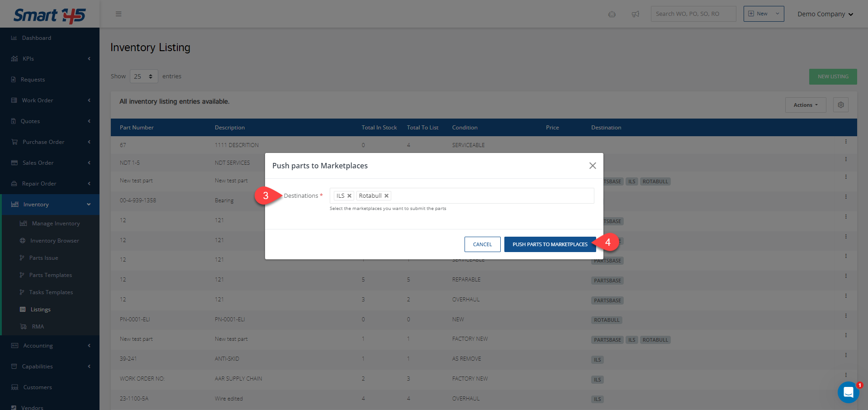Click the Search WO, PO, SO, RO field
The image size is (868, 410).
coord(693,14)
